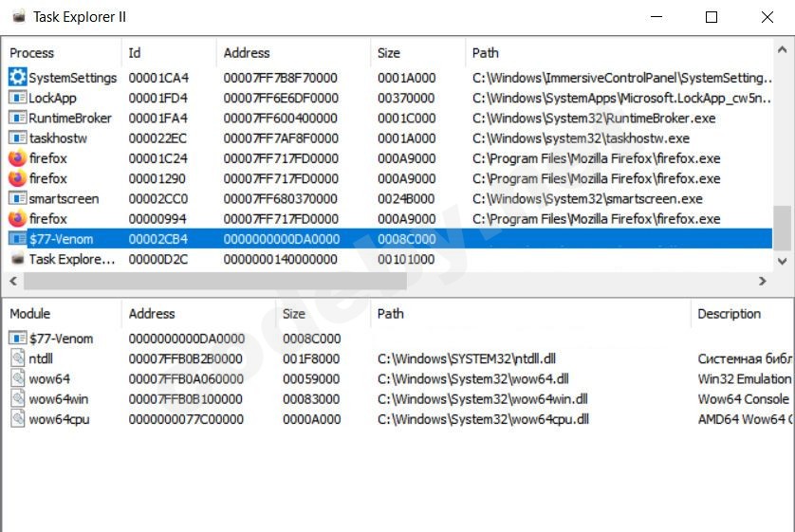Click process list scroll down arrow
Screen dimensions: 795x532
tap(783, 262)
